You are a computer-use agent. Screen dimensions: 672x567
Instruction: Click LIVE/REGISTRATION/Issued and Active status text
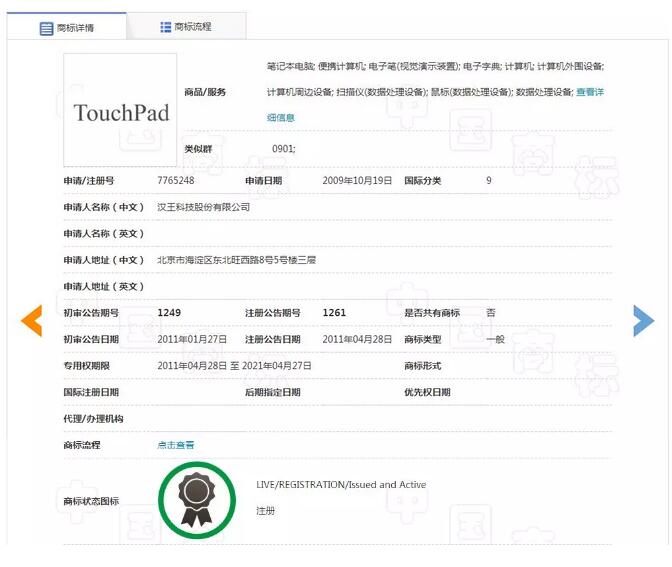[x=341, y=485]
